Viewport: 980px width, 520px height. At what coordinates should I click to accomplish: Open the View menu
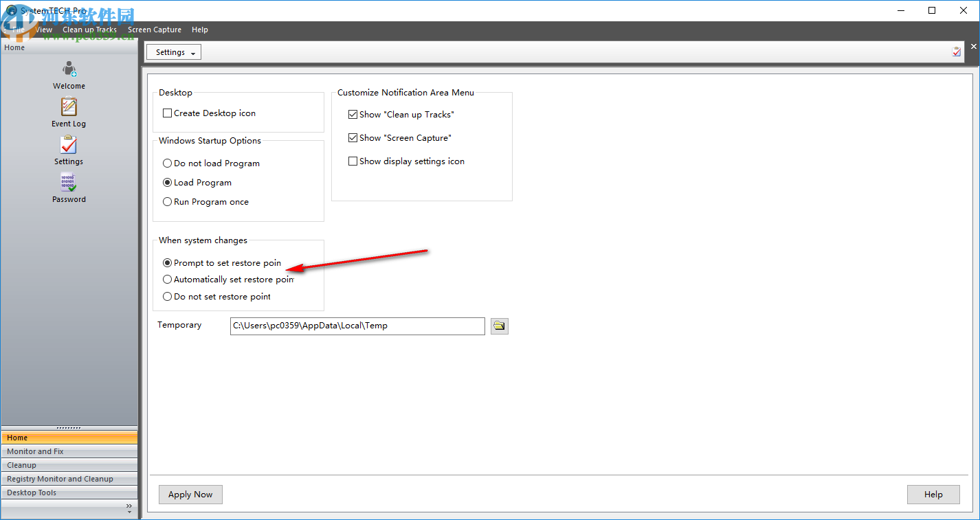[x=44, y=30]
